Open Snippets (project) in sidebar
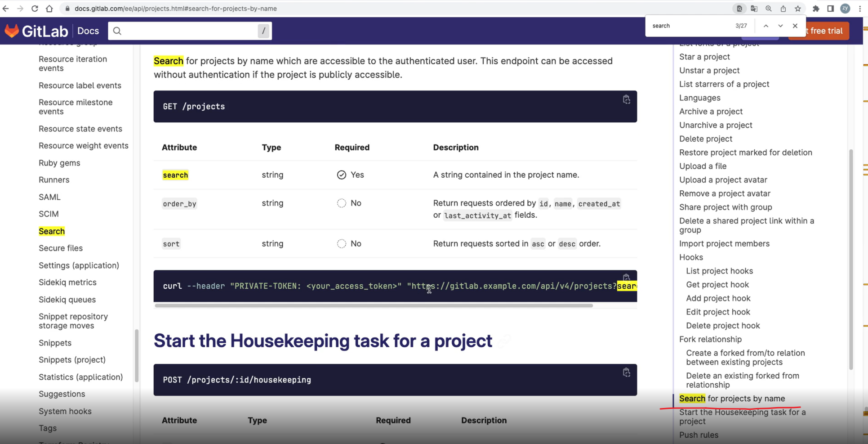This screenshot has width=868, height=444. [72, 360]
